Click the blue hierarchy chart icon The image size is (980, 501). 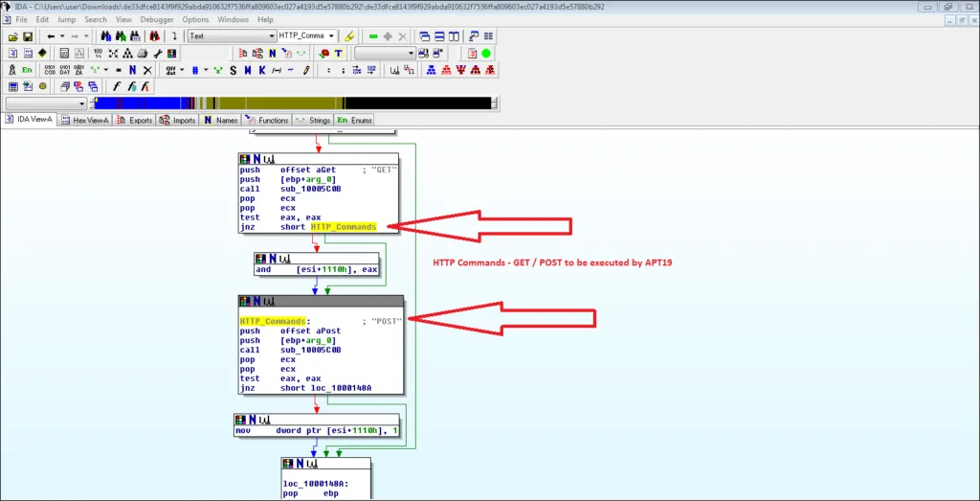(x=432, y=70)
